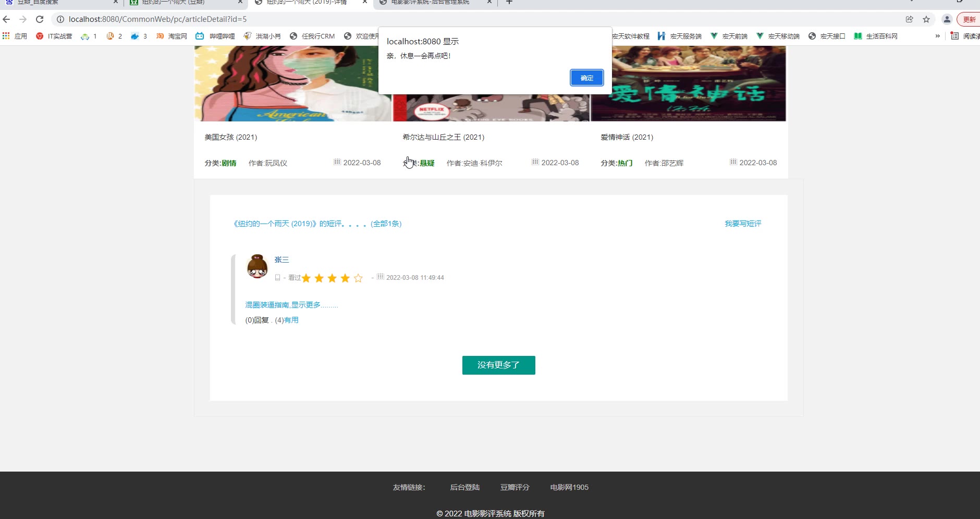Click the 爱情神话 (2021) title
The image size is (980, 519).
click(x=627, y=137)
